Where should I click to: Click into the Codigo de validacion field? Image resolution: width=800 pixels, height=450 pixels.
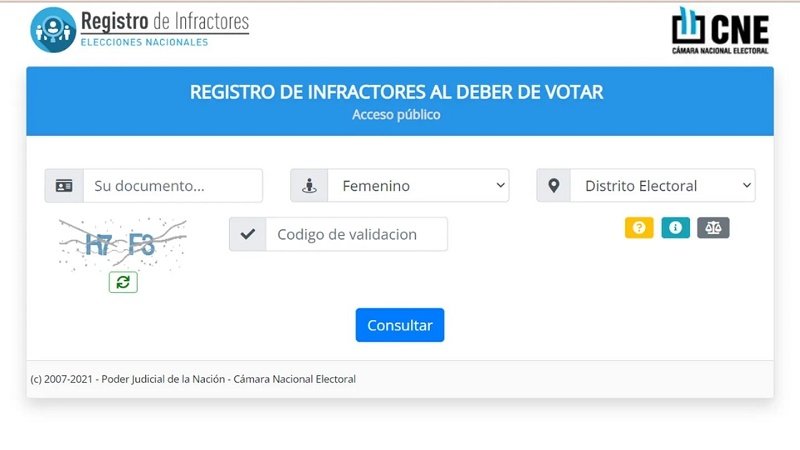click(x=356, y=235)
